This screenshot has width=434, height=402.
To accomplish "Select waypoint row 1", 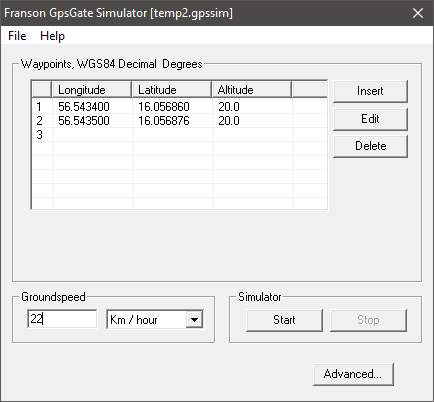I will (x=179, y=107).
